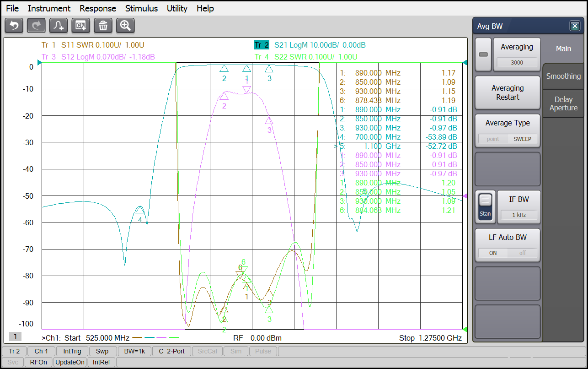The width and height of the screenshot is (588, 369).
Task: Open the Instrument menu
Action: (49, 8)
